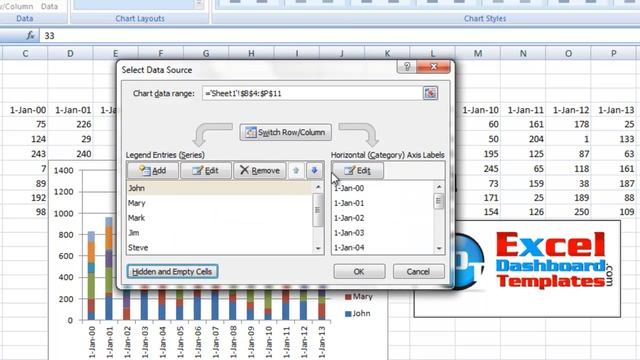Click the John chart legend entry
The width and height of the screenshot is (640, 360).
point(358,313)
